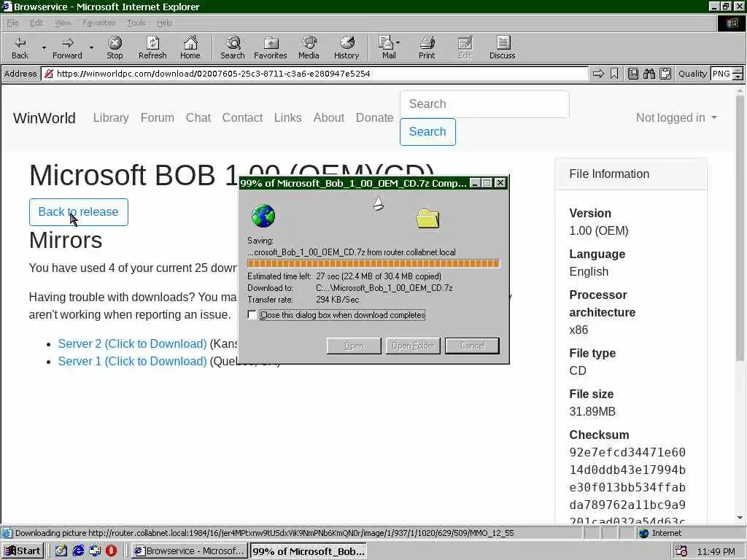Click the 11:49 PM taskbar clock
This screenshot has height=560, width=747.
pyautogui.click(x=716, y=551)
